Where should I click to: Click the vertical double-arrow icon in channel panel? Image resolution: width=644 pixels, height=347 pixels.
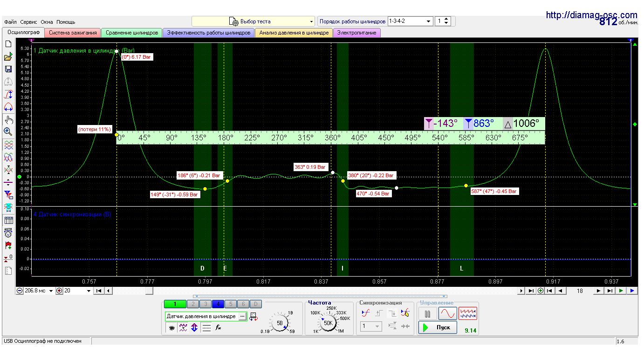[x=195, y=328]
